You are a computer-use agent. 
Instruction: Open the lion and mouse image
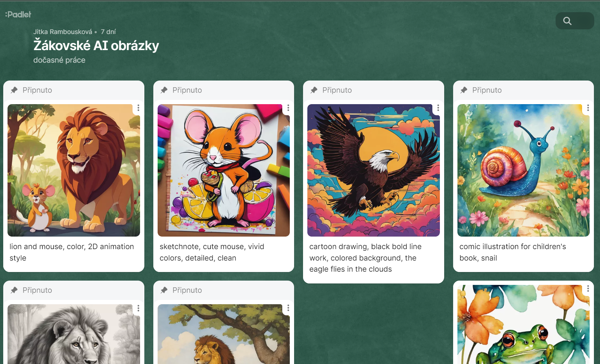[74, 170]
